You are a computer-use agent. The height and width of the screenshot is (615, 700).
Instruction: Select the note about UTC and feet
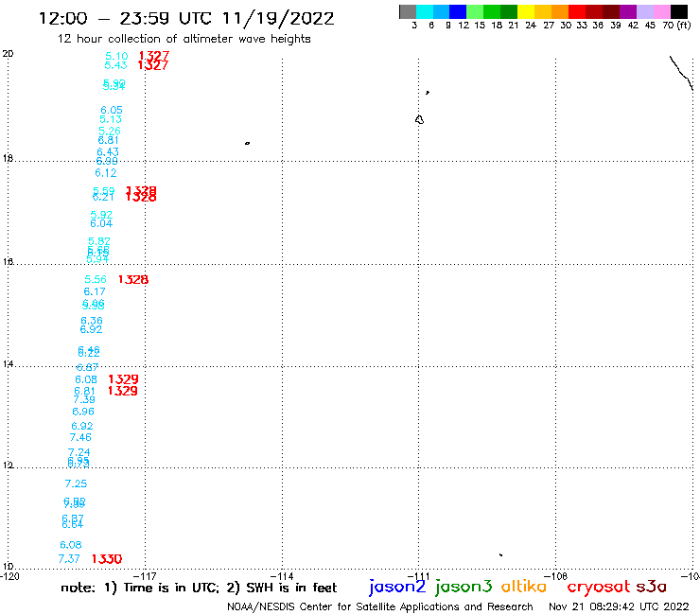pos(199,588)
